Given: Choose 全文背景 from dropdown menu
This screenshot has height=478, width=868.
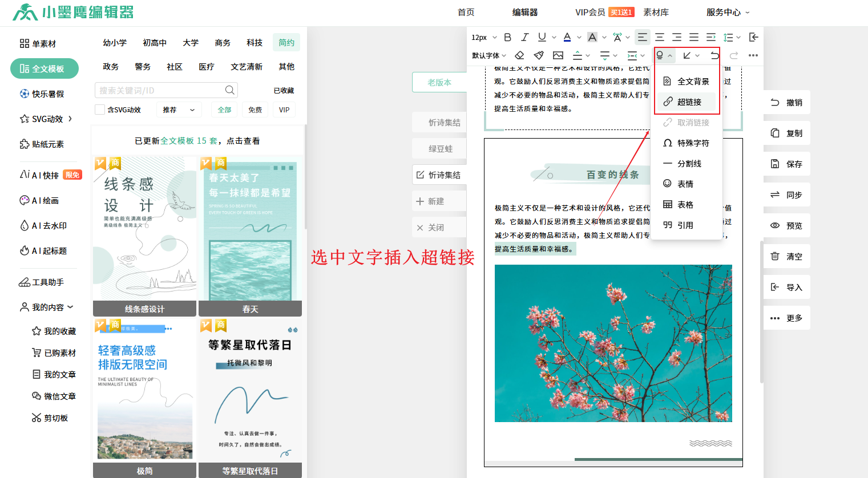Looking at the screenshot, I should pyautogui.click(x=687, y=82).
